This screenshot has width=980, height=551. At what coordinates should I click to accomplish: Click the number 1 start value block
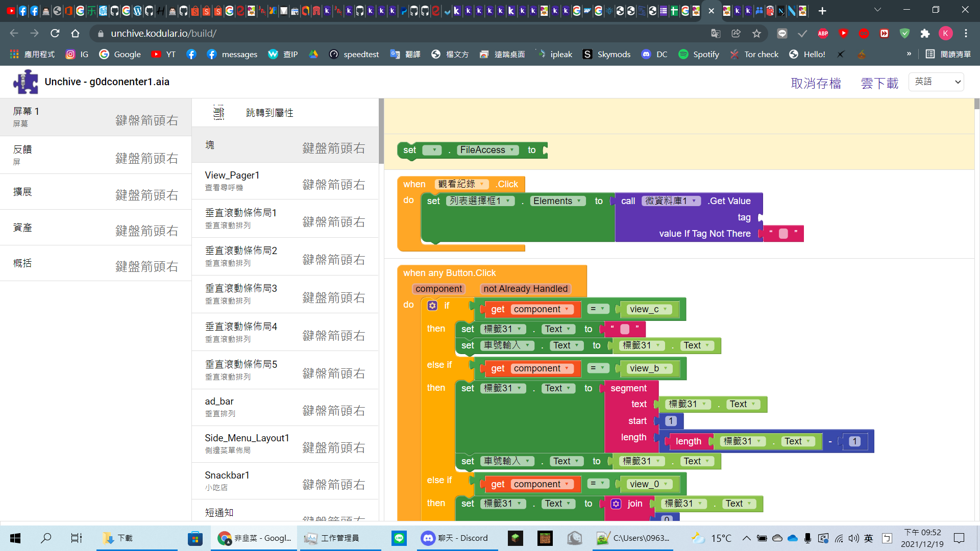671,421
